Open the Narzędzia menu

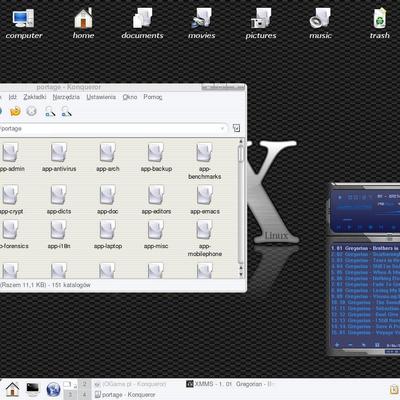point(66,97)
